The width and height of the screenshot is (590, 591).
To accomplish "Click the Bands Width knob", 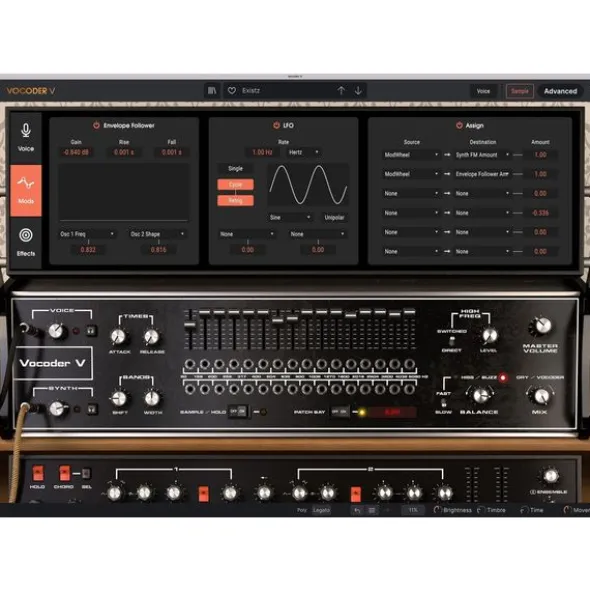I will point(152,398).
